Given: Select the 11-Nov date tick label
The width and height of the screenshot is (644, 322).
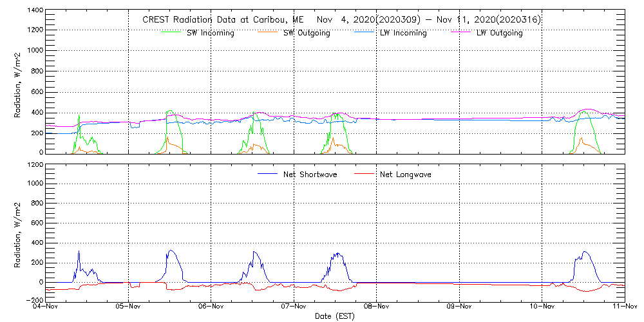Looking at the screenshot, I should (x=623, y=308).
